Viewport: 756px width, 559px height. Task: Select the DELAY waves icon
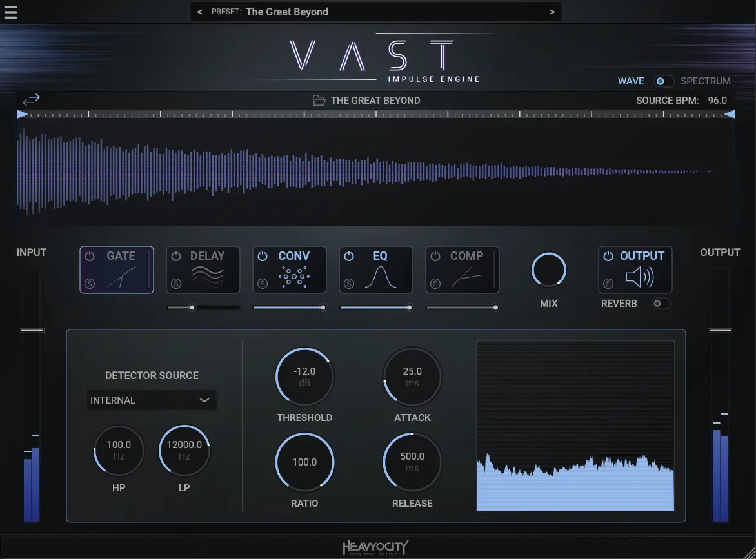pos(207,277)
